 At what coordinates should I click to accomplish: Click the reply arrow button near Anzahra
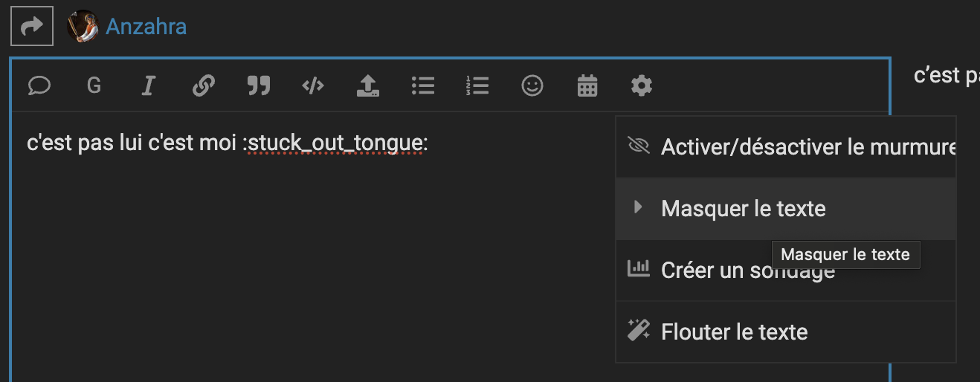pos(32,27)
